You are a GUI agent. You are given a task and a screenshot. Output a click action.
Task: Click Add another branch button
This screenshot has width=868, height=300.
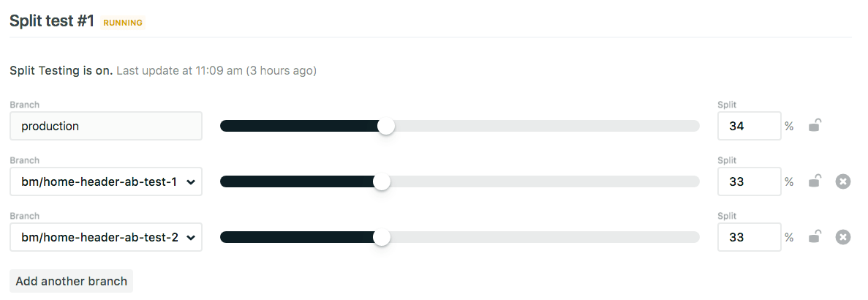72,281
